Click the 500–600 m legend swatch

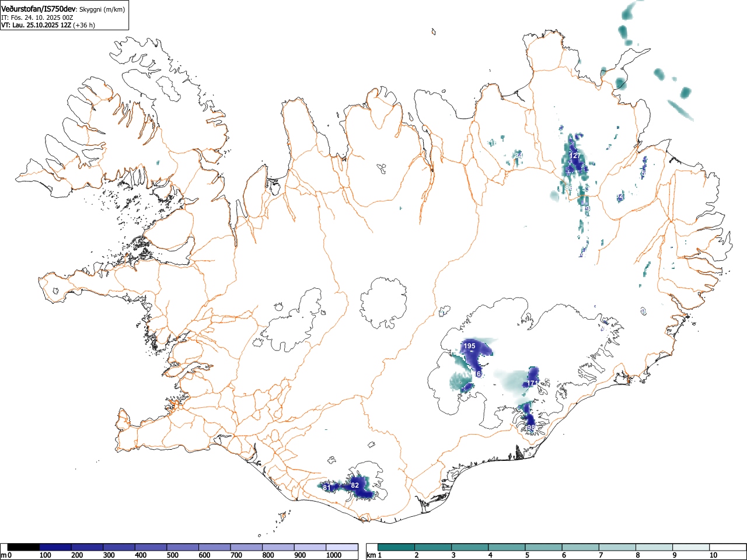coord(183,547)
